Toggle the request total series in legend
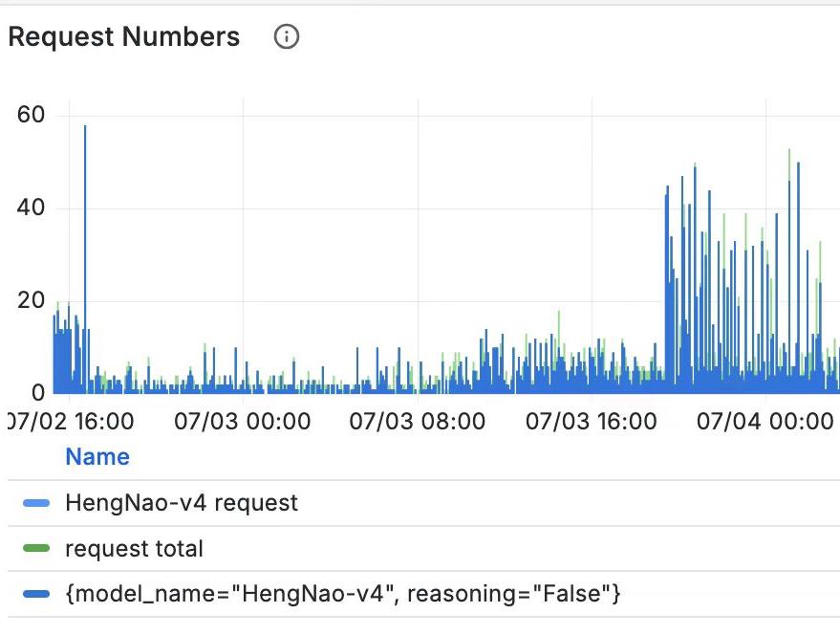The height and width of the screenshot is (635, 840). (x=134, y=549)
